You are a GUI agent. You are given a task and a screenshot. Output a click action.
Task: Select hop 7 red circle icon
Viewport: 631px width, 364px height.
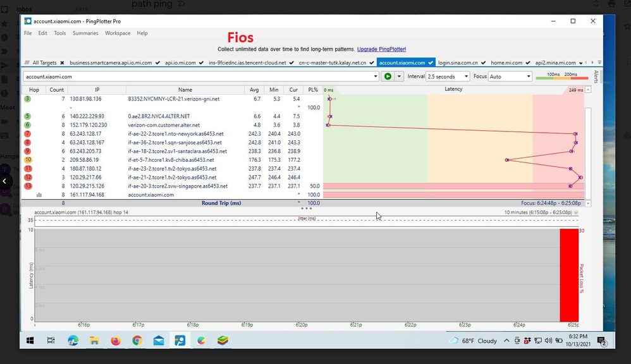coord(27,133)
